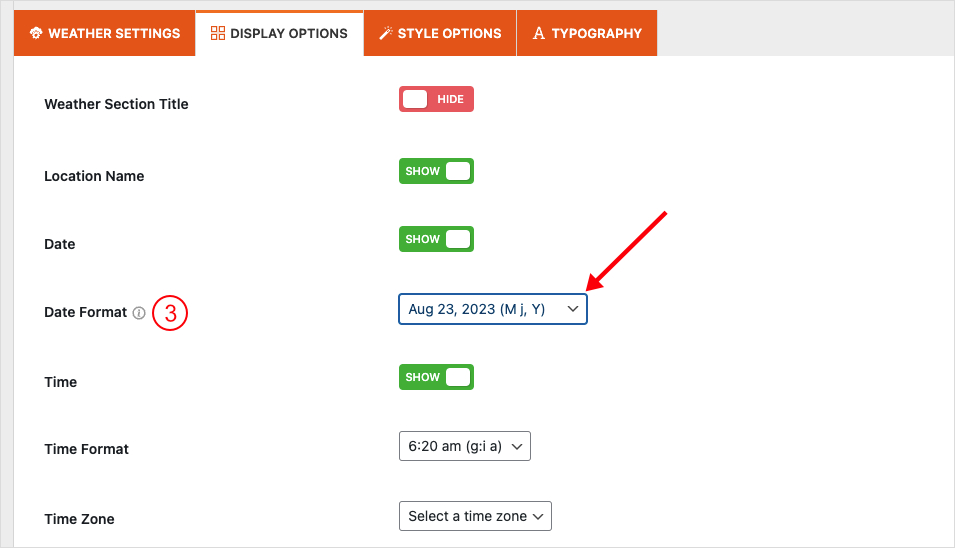Click the circled number 3 marker
The height and width of the screenshot is (548, 955).
171,313
